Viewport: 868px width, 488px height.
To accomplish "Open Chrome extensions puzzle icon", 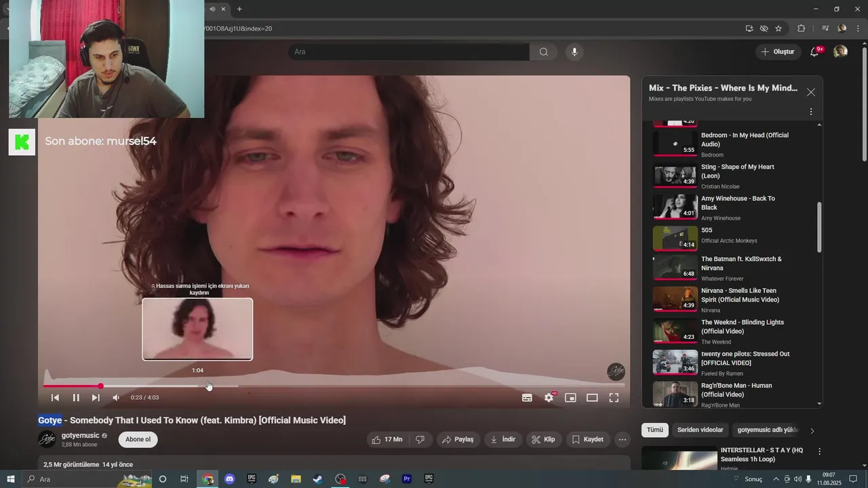I will coord(801,28).
